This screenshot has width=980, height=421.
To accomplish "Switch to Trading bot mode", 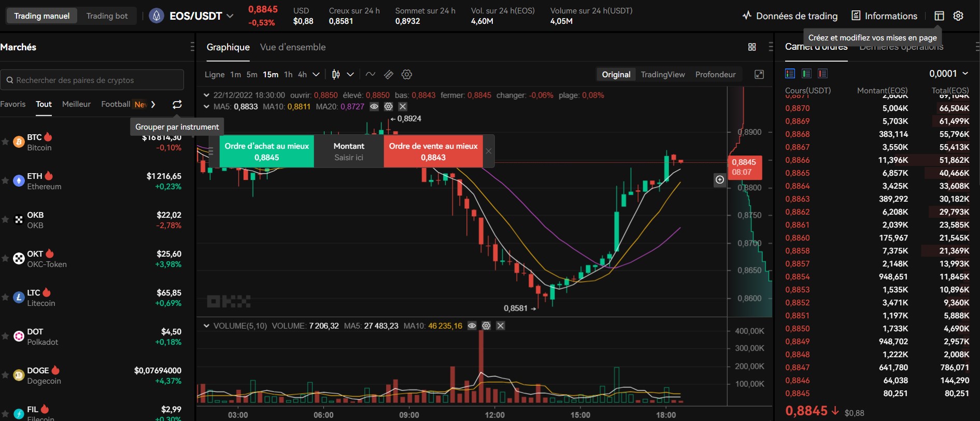I will pyautogui.click(x=107, y=16).
